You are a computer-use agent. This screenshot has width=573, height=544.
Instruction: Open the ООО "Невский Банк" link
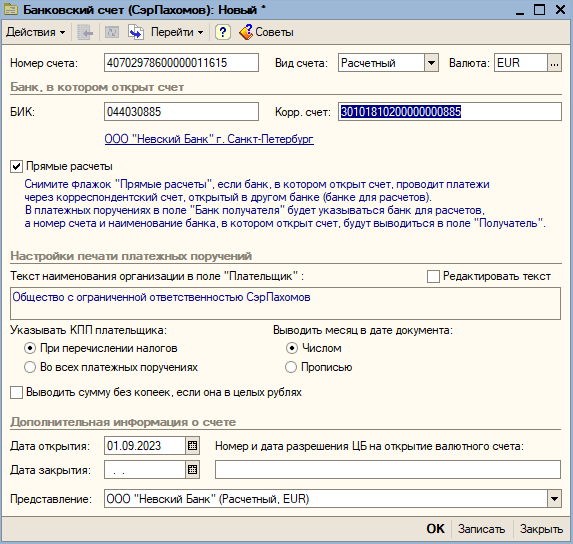[209, 139]
